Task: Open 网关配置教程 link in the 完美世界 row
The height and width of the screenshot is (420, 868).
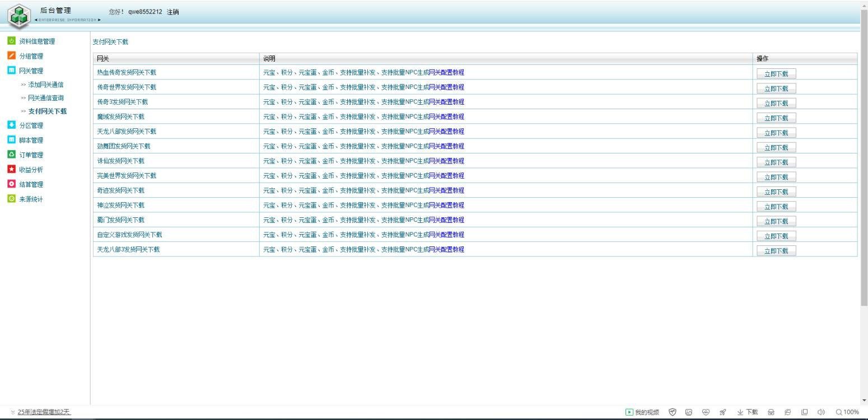Action: tap(446, 175)
